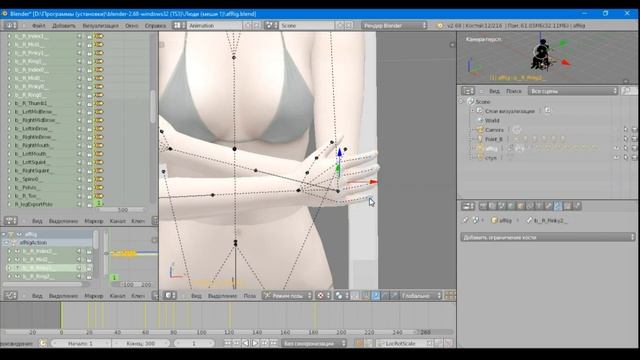Click Добавить ограничение кости dropdown
This screenshot has height=360, width=640.
click(x=548, y=237)
